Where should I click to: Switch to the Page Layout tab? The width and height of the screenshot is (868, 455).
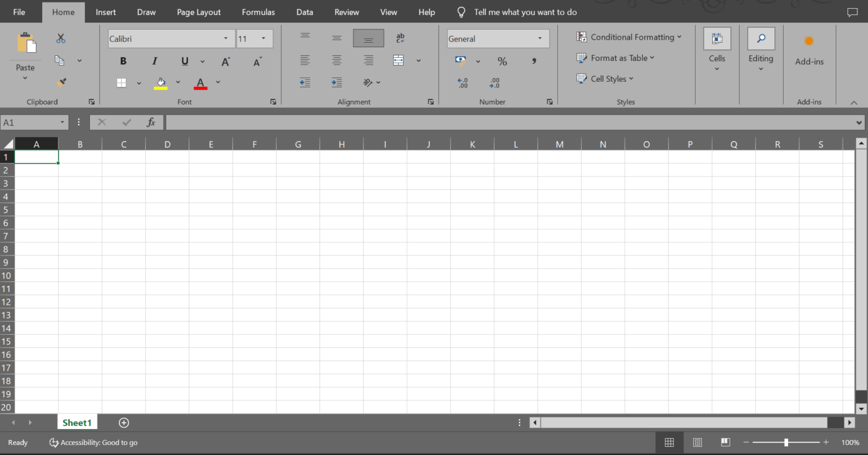tap(198, 12)
